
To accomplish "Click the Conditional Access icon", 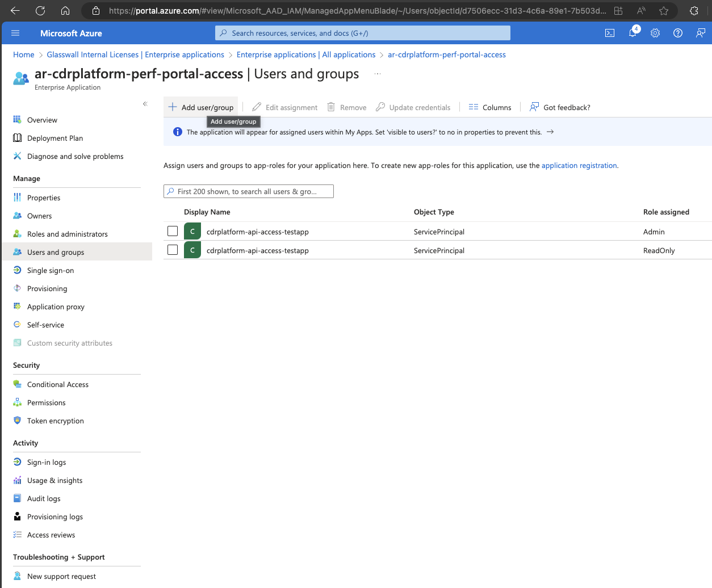I will pyautogui.click(x=17, y=384).
